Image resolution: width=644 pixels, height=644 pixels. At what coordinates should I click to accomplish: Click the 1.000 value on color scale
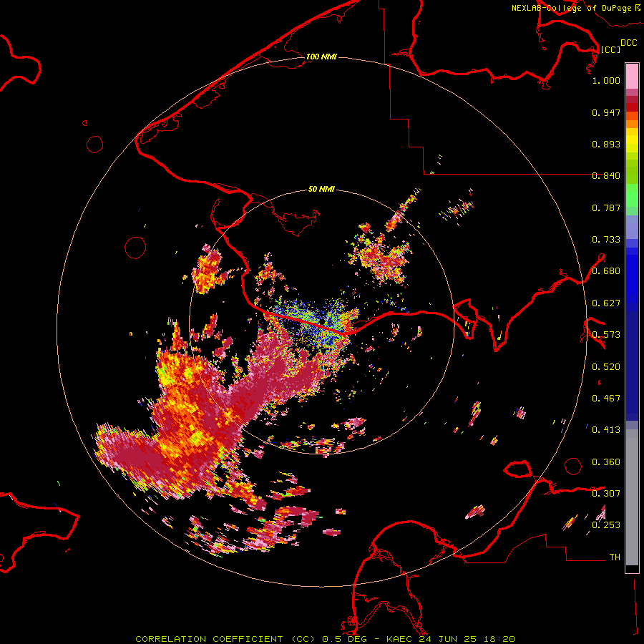pyautogui.click(x=606, y=80)
